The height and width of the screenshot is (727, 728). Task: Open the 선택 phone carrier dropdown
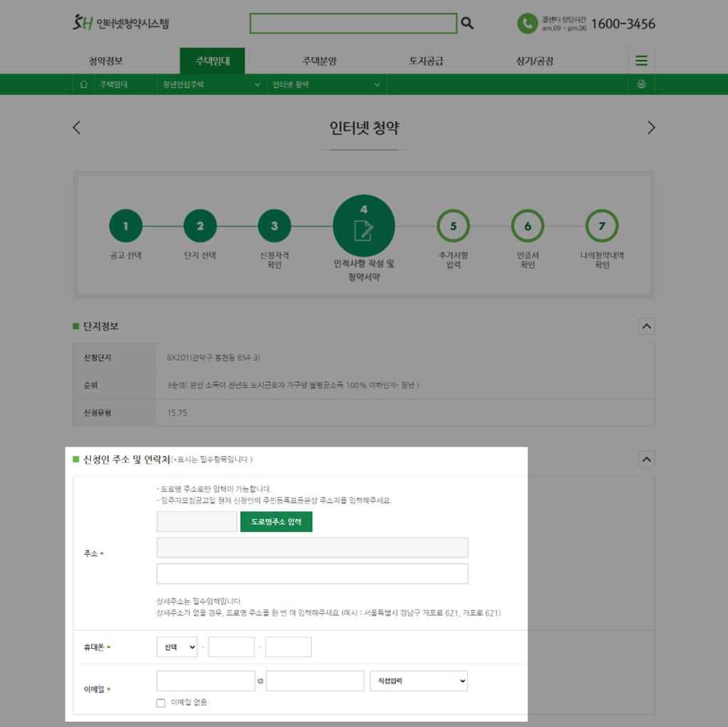176,647
